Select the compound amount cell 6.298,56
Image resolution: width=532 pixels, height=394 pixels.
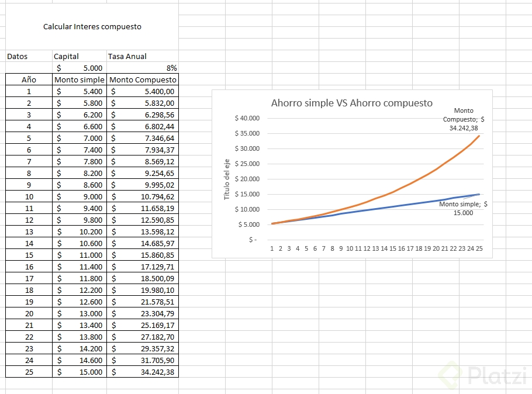[143, 115]
